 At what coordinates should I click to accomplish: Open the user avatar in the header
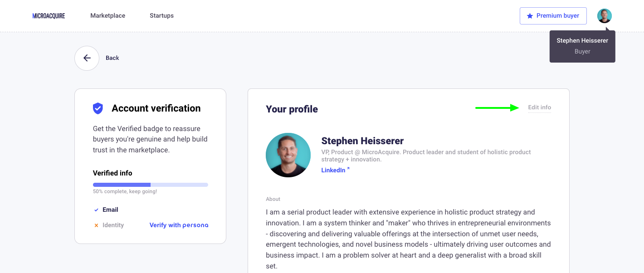(x=605, y=16)
